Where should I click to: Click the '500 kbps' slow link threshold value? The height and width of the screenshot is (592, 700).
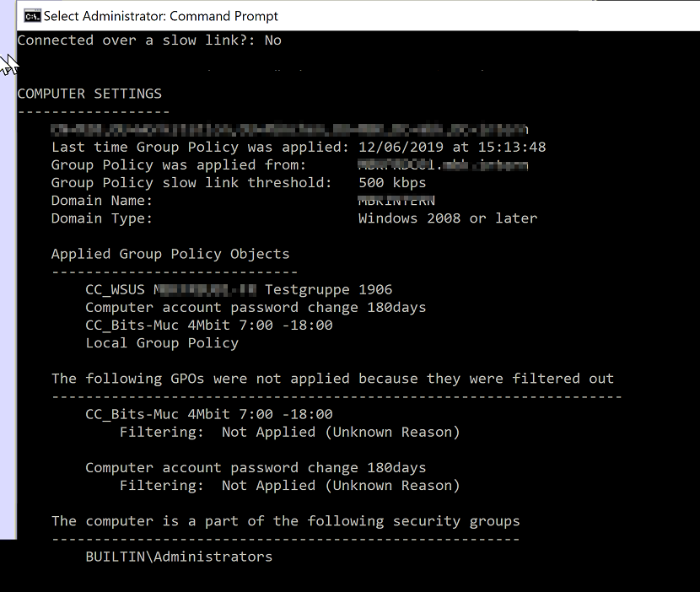(392, 183)
